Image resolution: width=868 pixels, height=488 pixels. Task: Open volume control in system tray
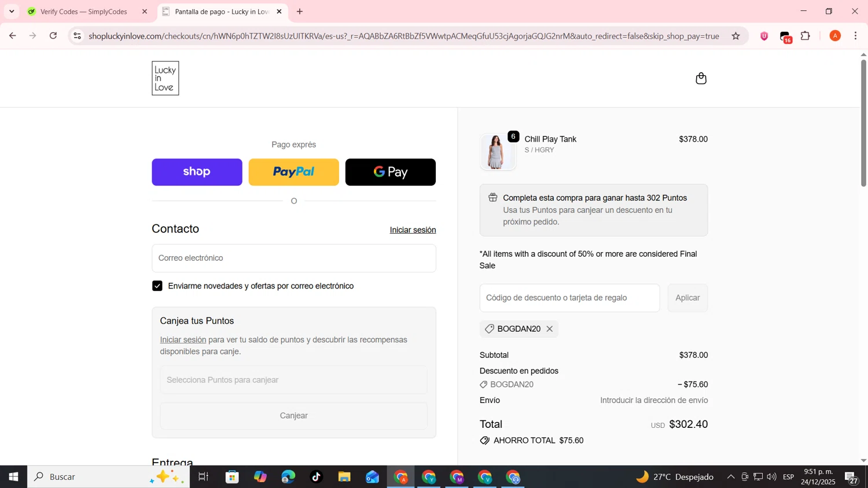click(x=771, y=477)
